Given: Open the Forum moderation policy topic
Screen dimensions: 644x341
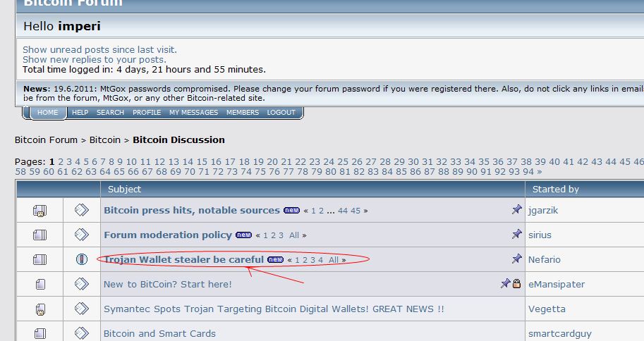Looking at the screenshot, I should (168, 235).
